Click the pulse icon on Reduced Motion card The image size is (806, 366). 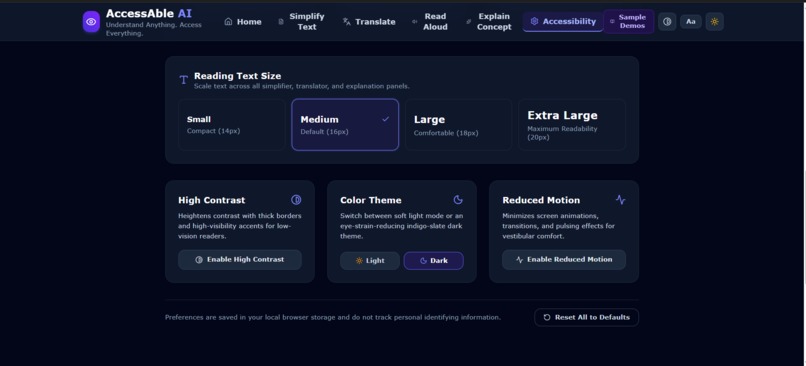point(620,199)
